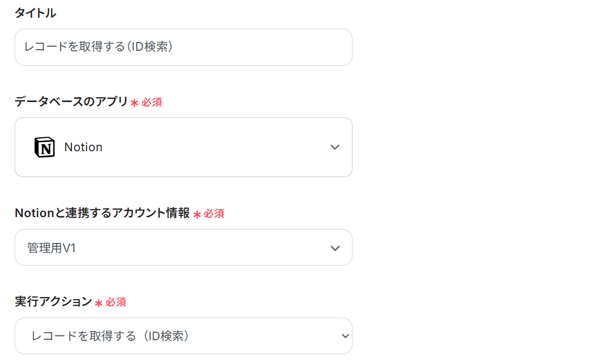Click the Notion logo icon
The height and width of the screenshot is (364, 591).
pyautogui.click(x=44, y=147)
